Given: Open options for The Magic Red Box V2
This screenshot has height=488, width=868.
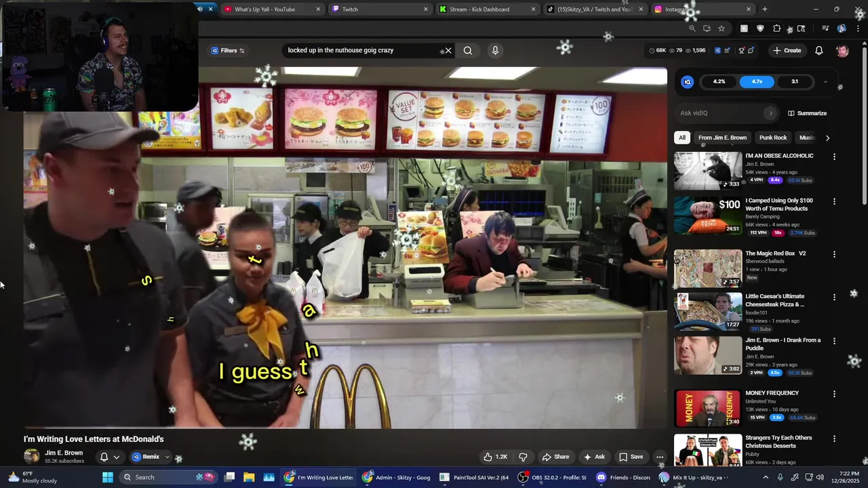Looking at the screenshot, I should tap(834, 254).
